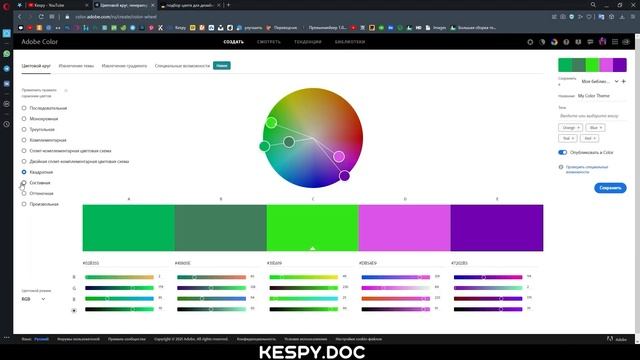640x360 pixels.
Task: Open the БИБЛИОТЕКИ navigation item
Action: pos(350,42)
